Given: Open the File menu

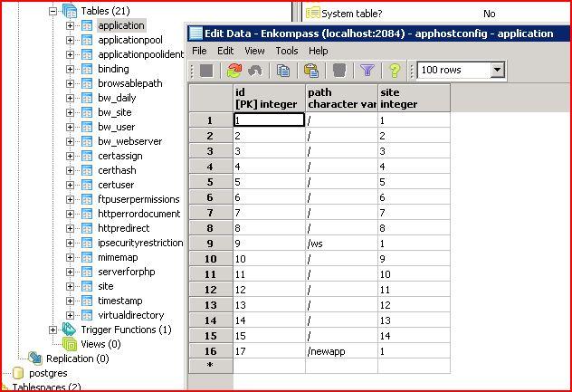Looking at the screenshot, I should 199,51.
